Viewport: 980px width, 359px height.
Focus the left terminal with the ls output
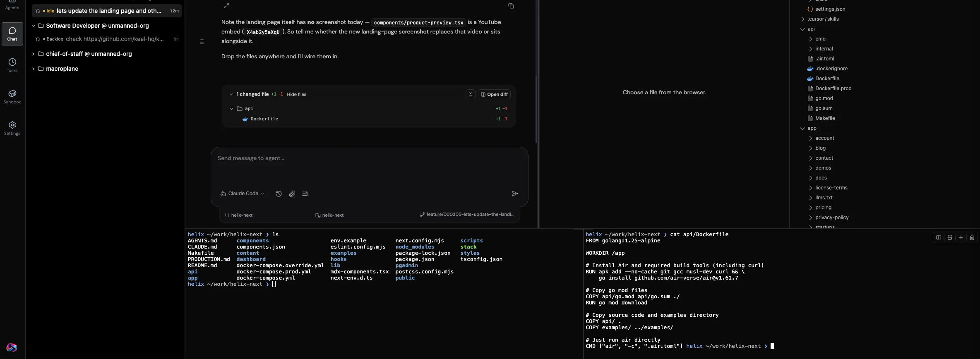pos(383,294)
